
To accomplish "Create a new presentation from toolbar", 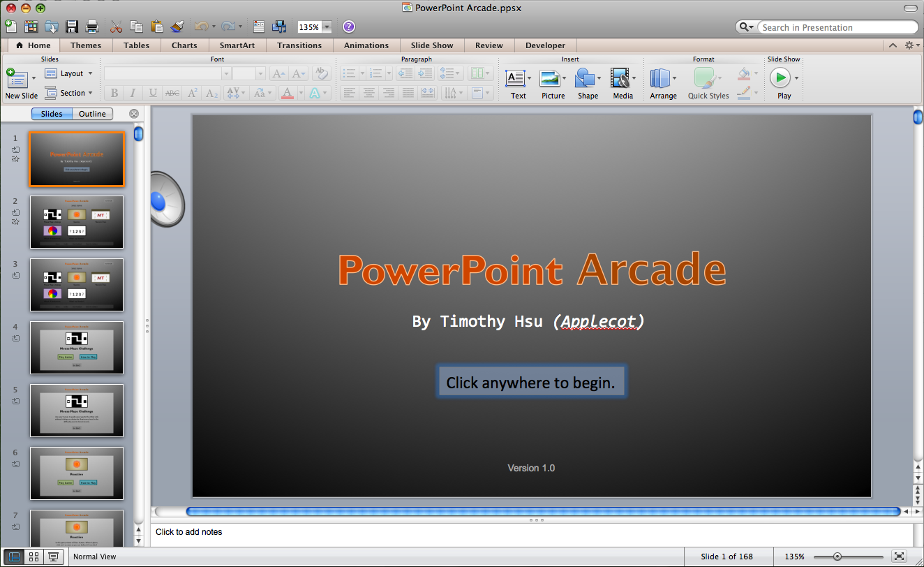I will pyautogui.click(x=10, y=27).
